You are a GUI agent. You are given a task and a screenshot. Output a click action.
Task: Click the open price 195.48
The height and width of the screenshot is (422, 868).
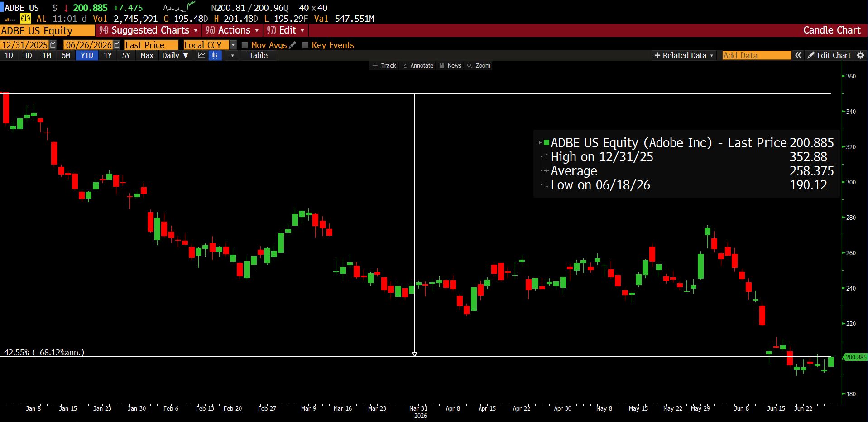tap(188, 19)
